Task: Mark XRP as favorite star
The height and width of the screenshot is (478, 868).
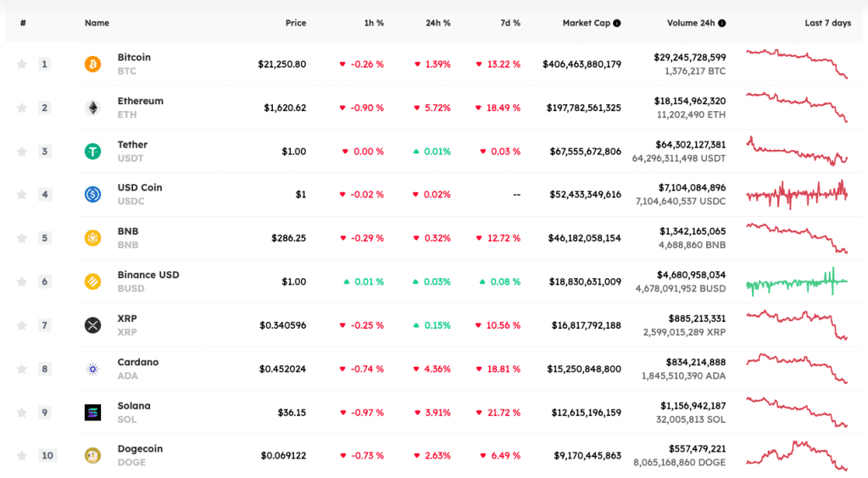Action: 21,325
